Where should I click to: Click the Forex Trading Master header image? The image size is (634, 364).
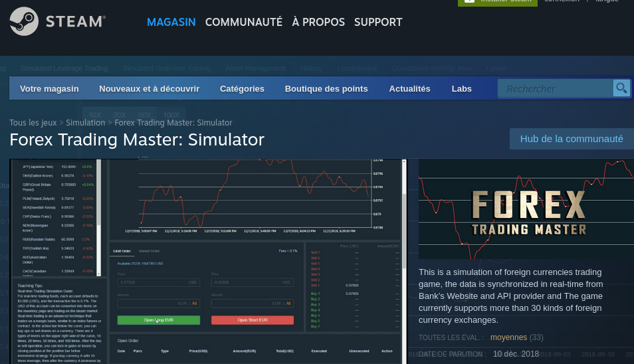[526, 209]
